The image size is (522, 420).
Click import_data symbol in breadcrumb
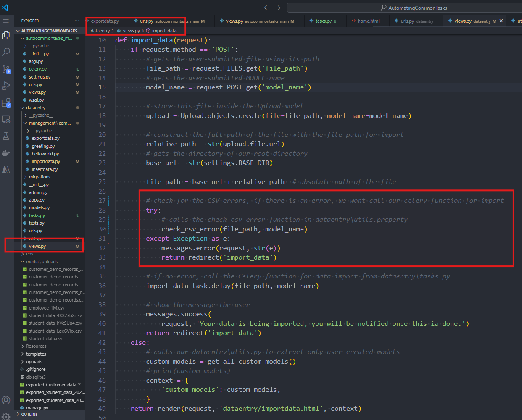[164, 31]
